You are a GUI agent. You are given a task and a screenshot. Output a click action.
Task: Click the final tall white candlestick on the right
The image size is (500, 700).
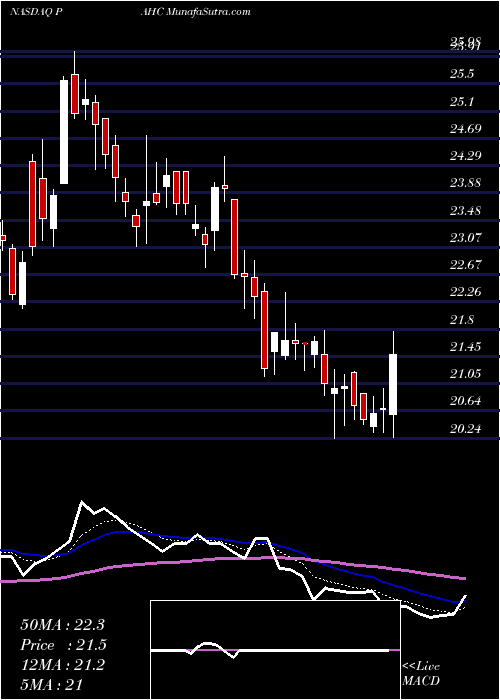393,384
